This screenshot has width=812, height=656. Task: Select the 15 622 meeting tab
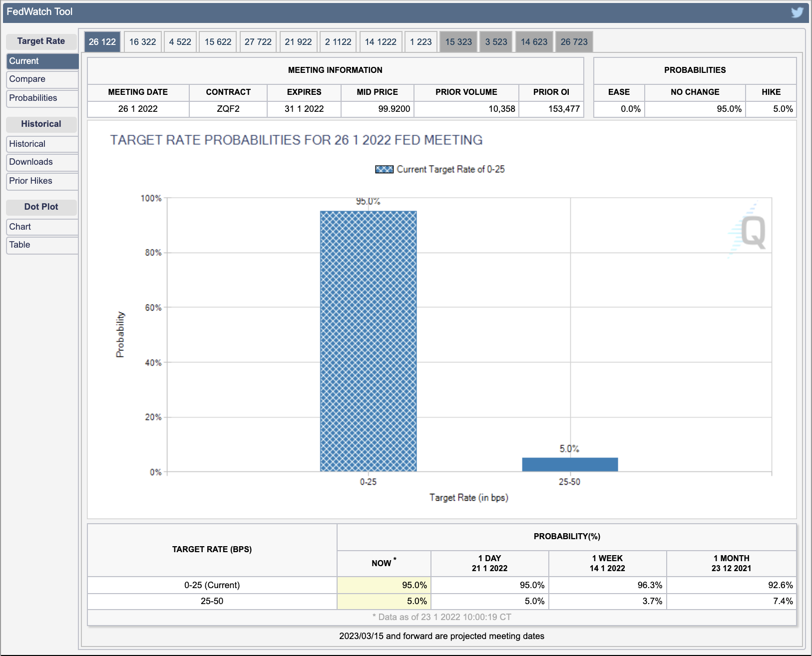[218, 42]
